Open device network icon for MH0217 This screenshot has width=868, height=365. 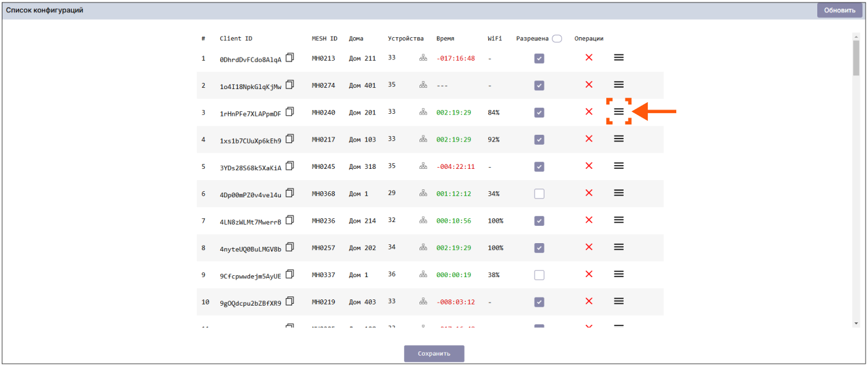[x=423, y=140]
